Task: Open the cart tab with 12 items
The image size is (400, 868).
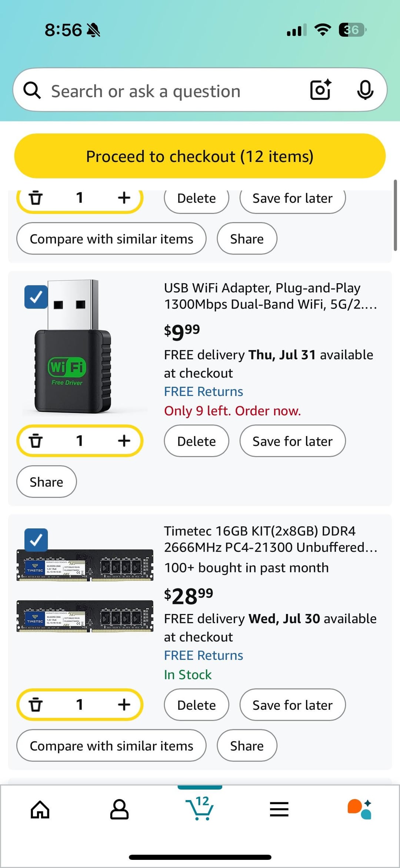Action: 200,808
